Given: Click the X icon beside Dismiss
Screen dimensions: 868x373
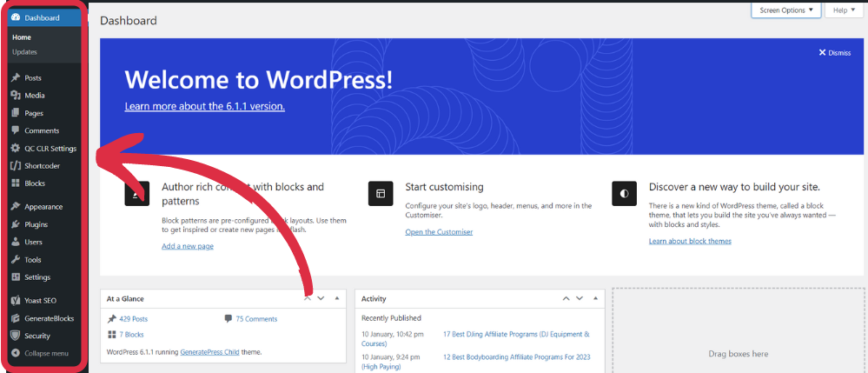Looking at the screenshot, I should tap(822, 53).
